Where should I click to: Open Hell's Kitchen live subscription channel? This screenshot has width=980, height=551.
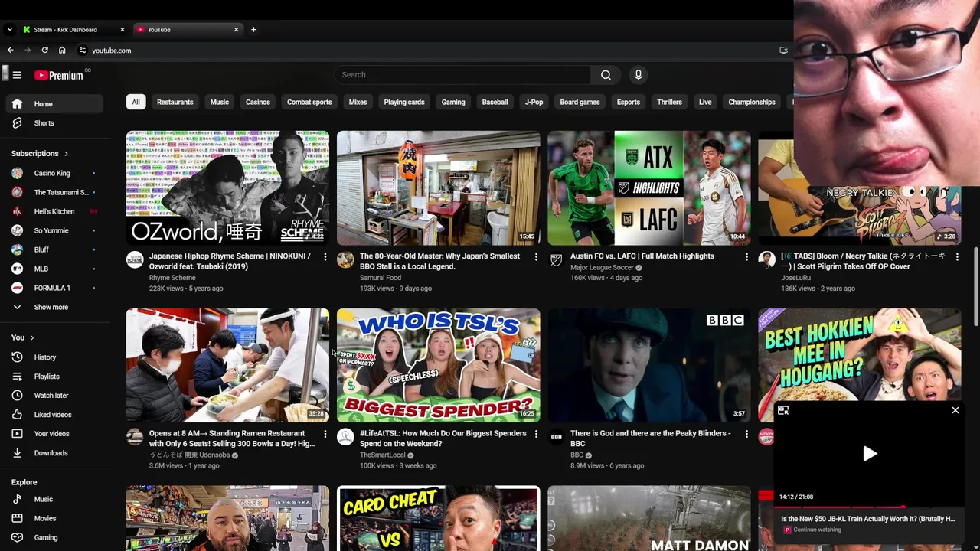tap(54, 211)
